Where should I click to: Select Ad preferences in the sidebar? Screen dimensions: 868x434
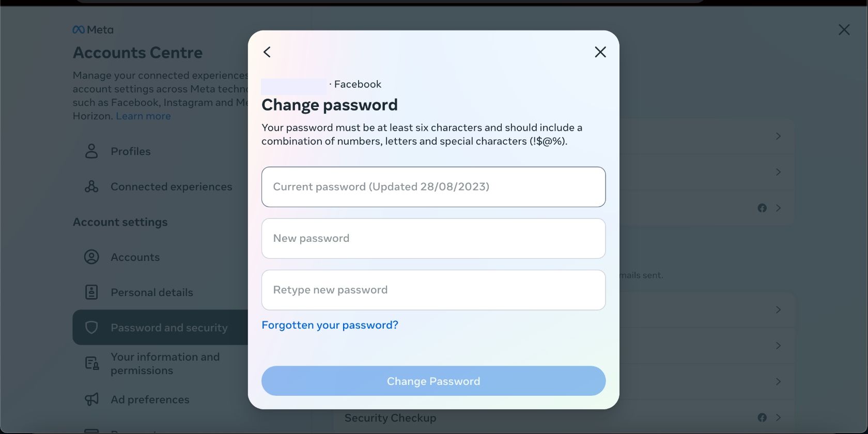(149, 399)
